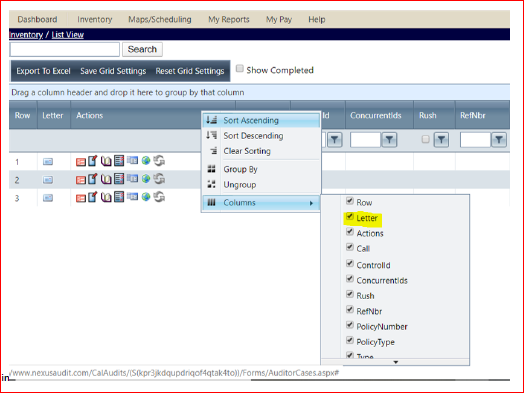Choose Sort Ascending from context menu

(261, 120)
